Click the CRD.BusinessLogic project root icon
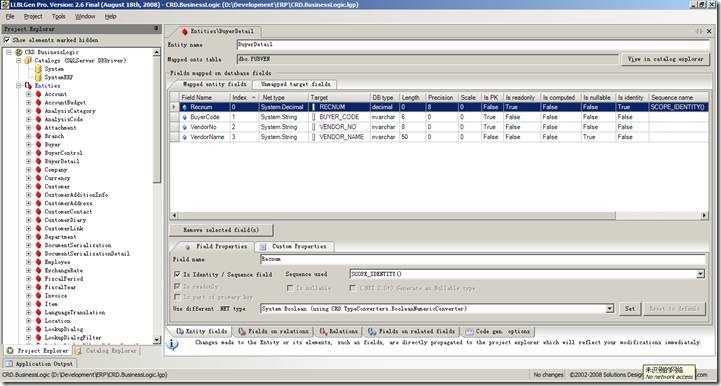 (x=19, y=52)
